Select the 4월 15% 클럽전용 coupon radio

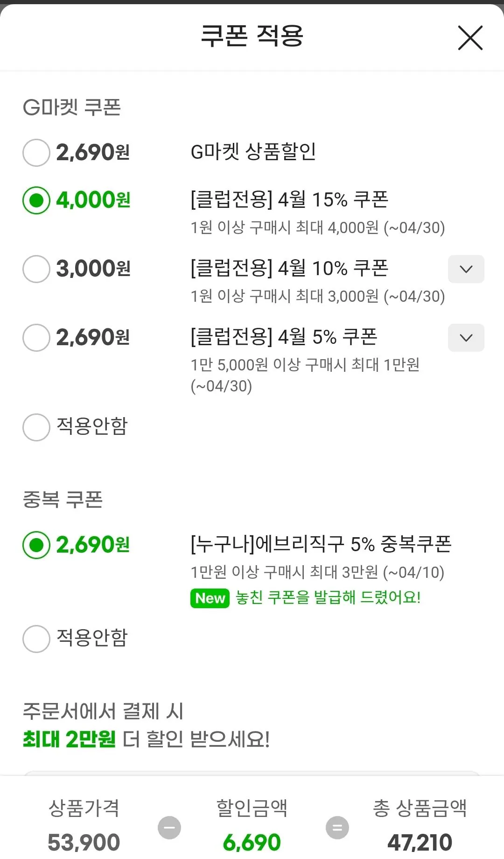point(36,200)
